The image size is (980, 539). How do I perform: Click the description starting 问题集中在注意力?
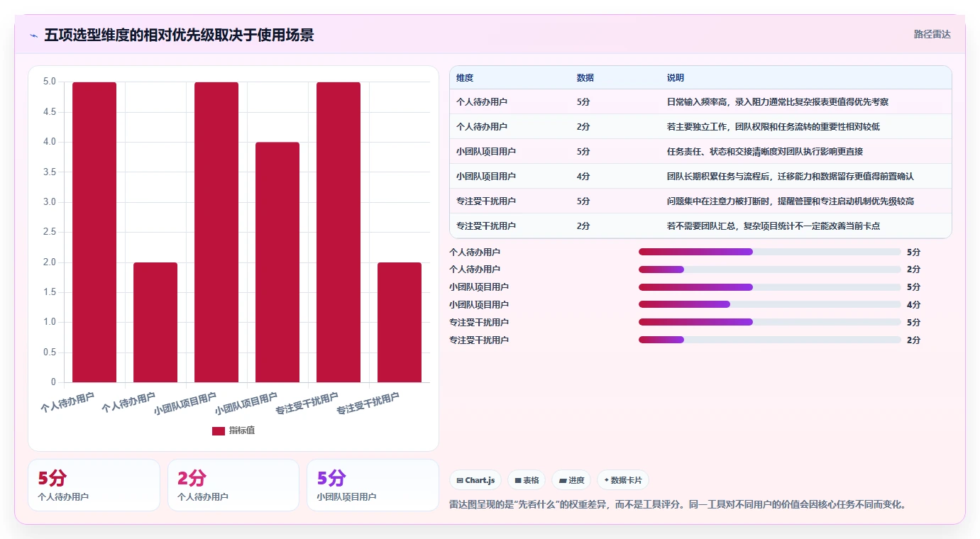(791, 201)
